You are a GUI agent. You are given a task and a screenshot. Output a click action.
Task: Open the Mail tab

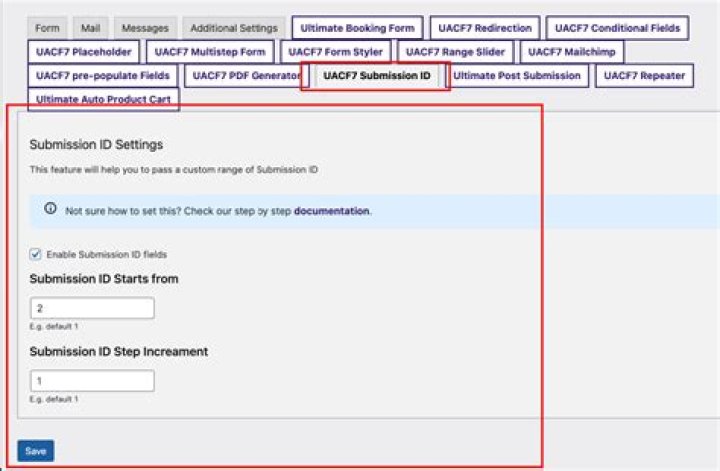(90, 28)
